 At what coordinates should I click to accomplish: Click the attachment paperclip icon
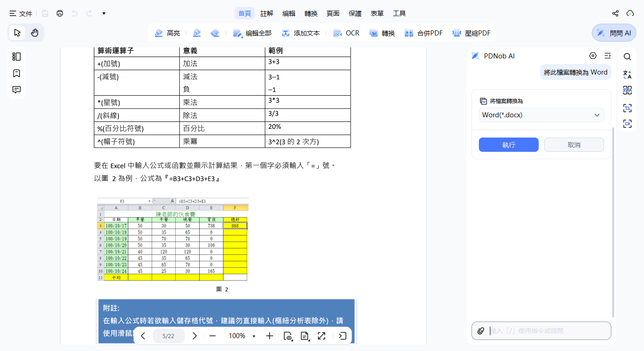(481, 331)
